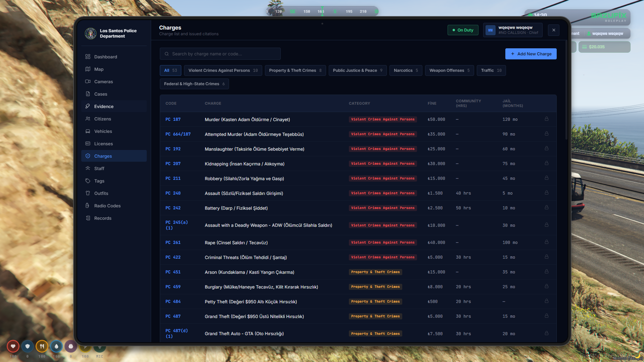Click the Los Santos Police Department badge logo
644x362 pixels.
tap(91, 34)
